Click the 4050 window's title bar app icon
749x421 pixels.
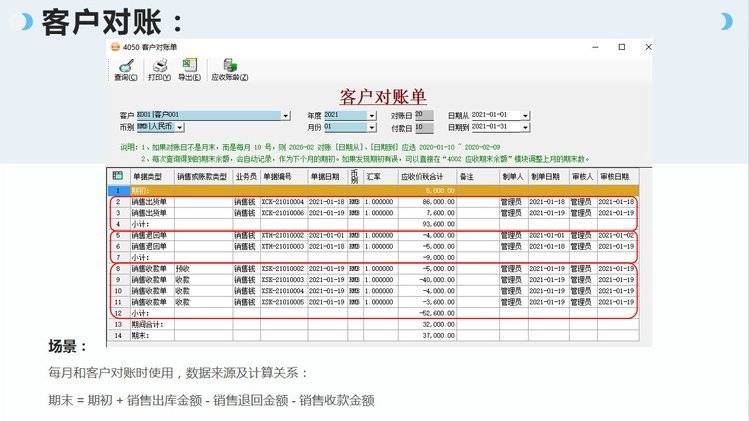point(116,47)
